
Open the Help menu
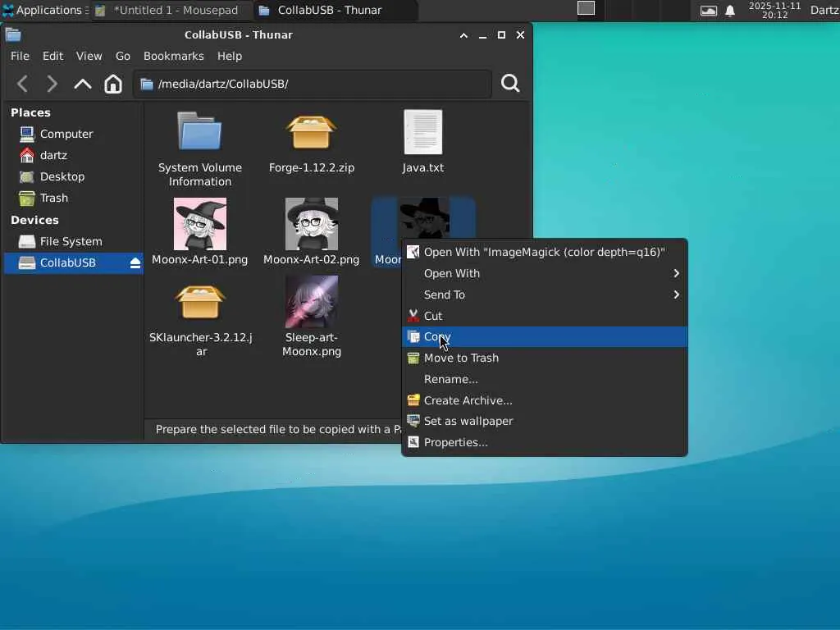tap(230, 57)
